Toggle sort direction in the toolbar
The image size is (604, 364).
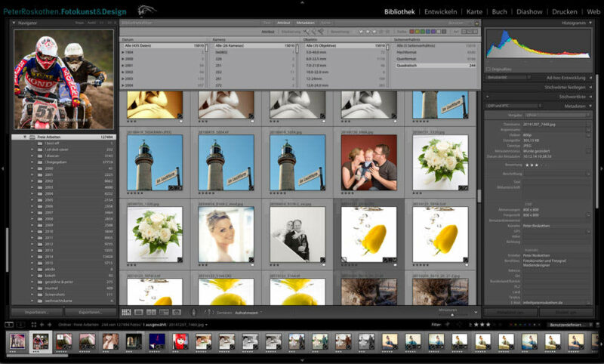209,313
